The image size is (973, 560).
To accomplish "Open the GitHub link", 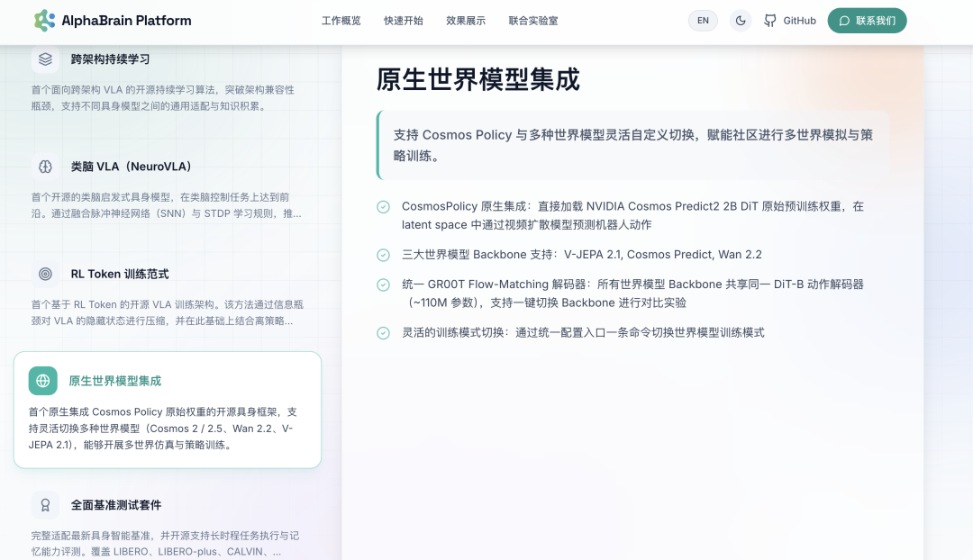I will click(790, 21).
